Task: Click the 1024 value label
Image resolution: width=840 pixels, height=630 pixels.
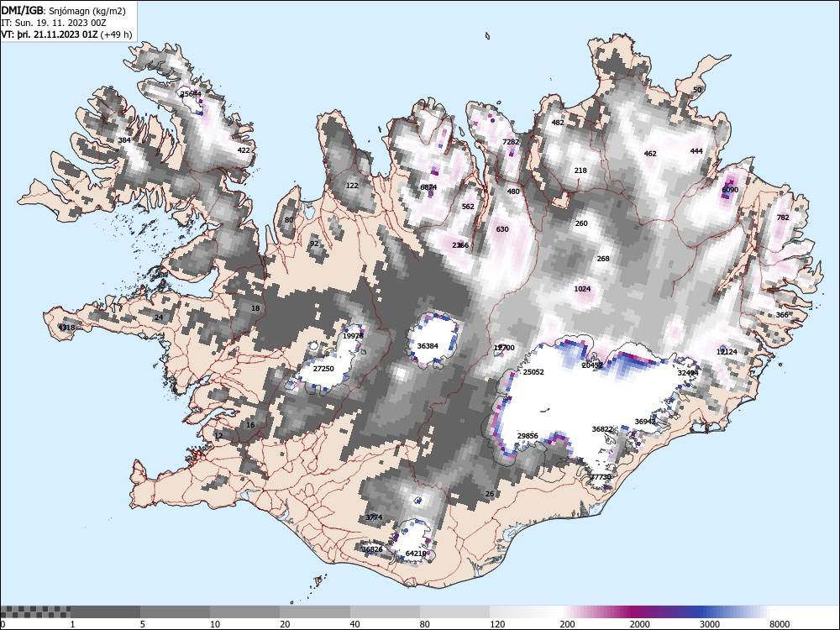Action: point(582,289)
